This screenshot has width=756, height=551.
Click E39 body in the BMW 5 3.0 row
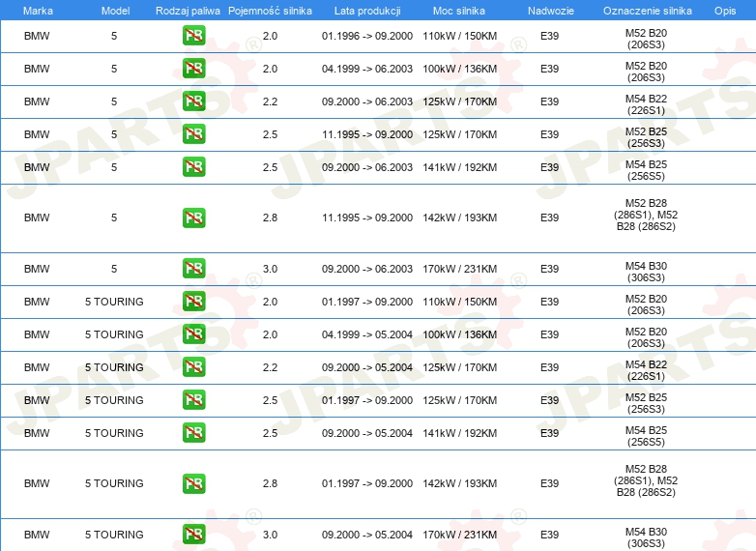(550, 269)
